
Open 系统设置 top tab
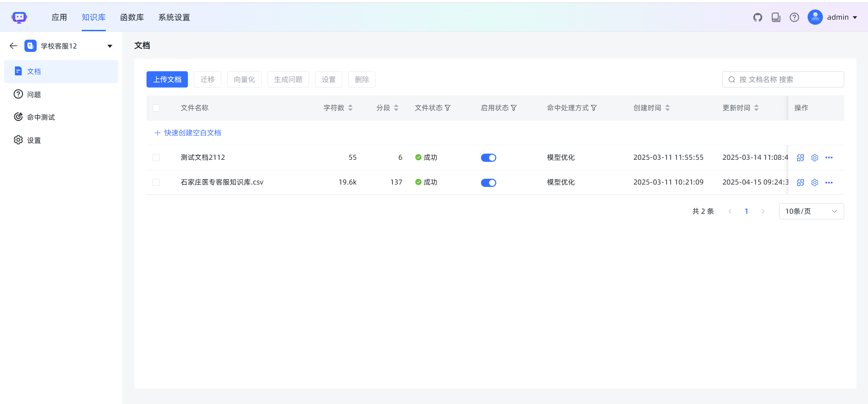tap(174, 17)
